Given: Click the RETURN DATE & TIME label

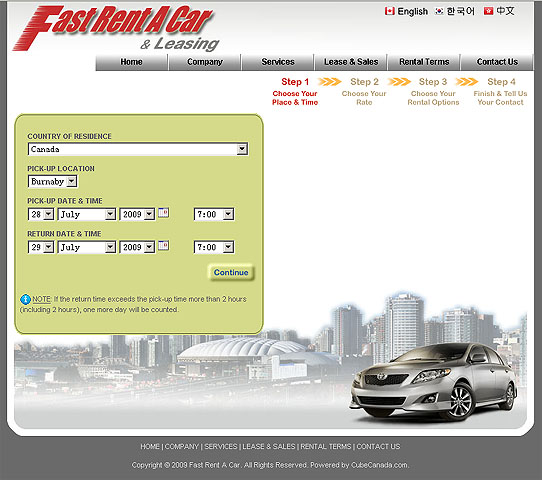Looking at the screenshot, I should pyautogui.click(x=64, y=234).
